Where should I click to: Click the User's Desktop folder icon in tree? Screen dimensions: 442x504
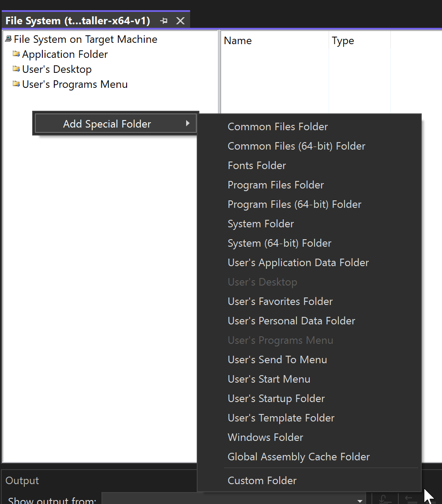click(16, 69)
